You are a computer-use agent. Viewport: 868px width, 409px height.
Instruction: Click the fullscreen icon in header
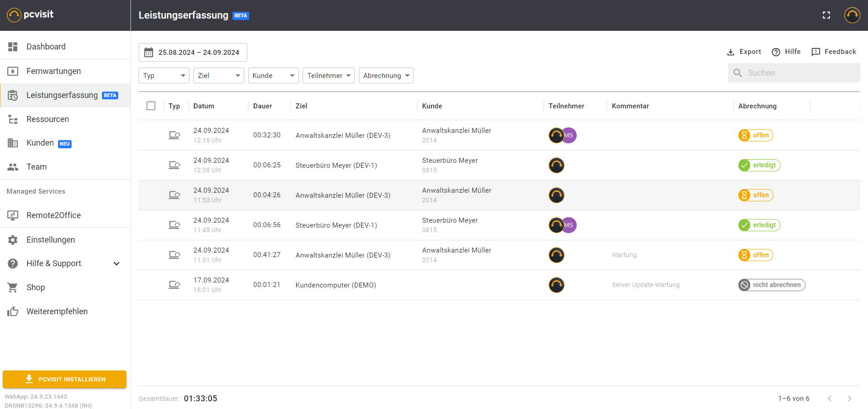(x=826, y=15)
